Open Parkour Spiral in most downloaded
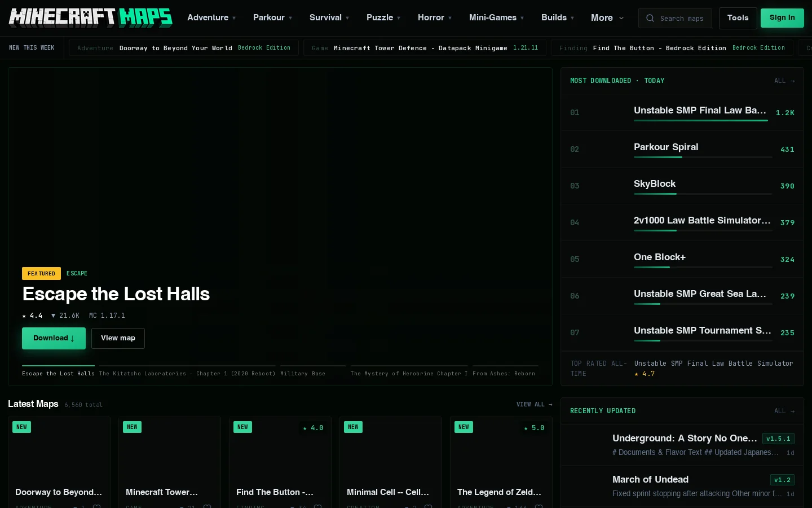 tap(682, 149)
